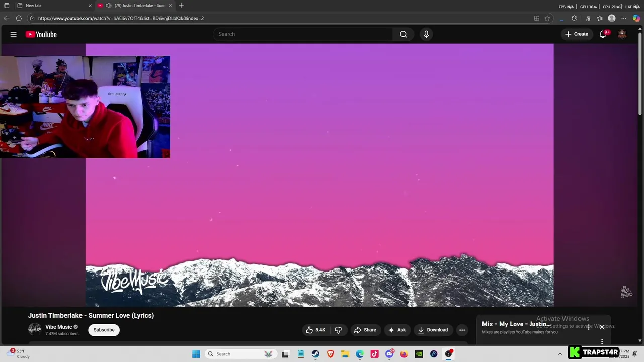Open Discord from the taskbar
The image size is (644, 362).
tap(389, 354)
